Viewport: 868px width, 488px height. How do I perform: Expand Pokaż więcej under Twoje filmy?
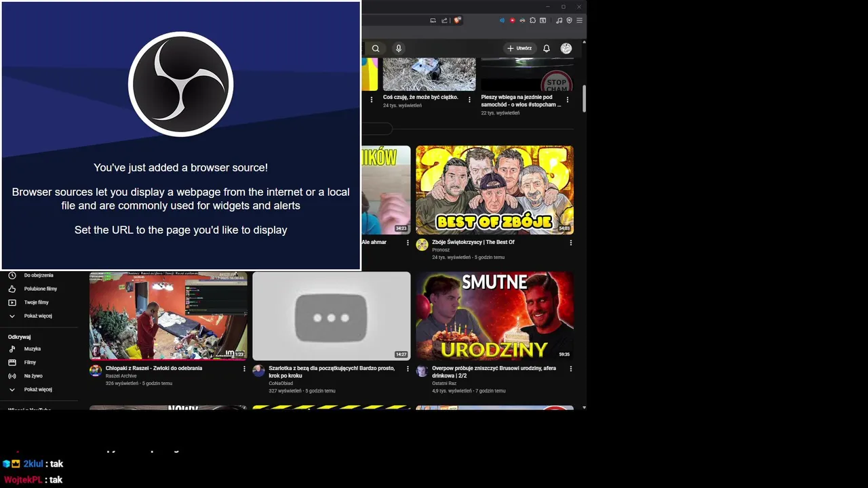(x=38, y=316)
